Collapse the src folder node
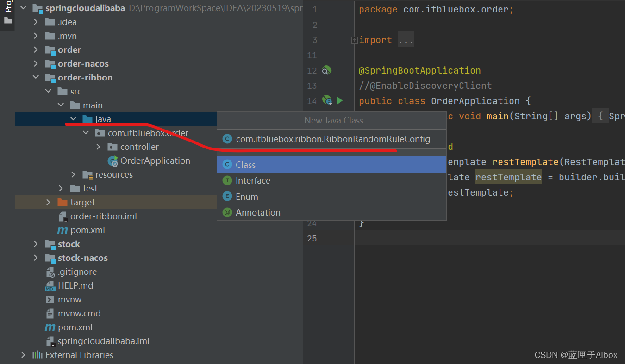Screen dimensions: 625x364 point(49,92)
